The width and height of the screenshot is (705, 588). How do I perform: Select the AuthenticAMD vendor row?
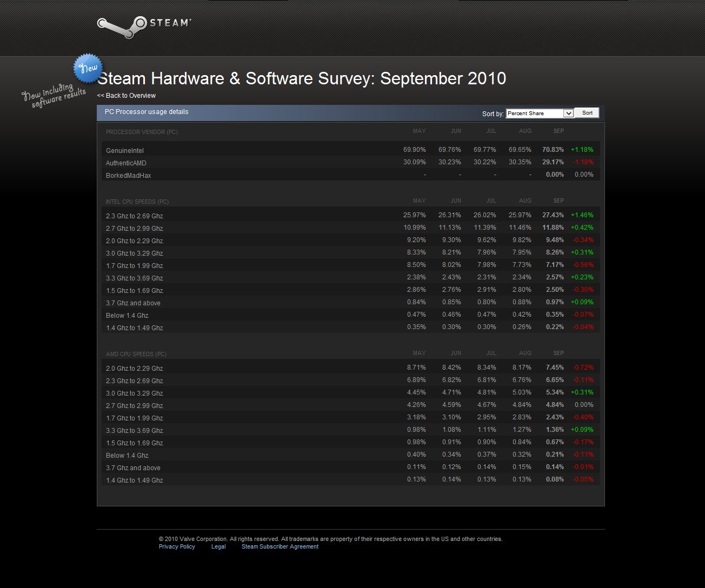[x=126, y=163]
